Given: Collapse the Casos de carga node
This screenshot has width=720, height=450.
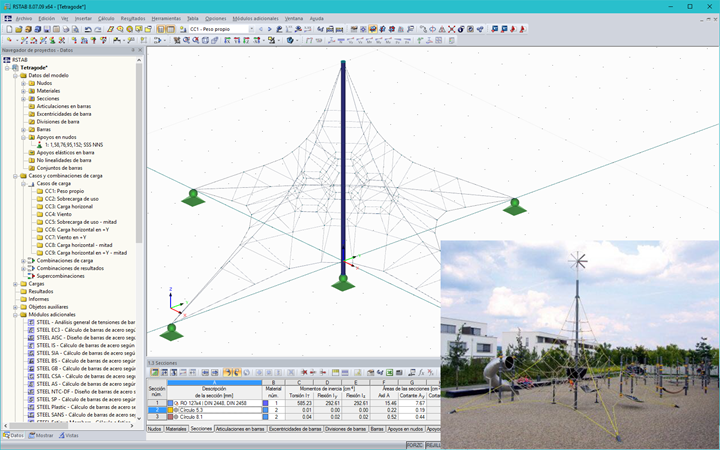Looking at the screenshot, I should click(23, 183).
